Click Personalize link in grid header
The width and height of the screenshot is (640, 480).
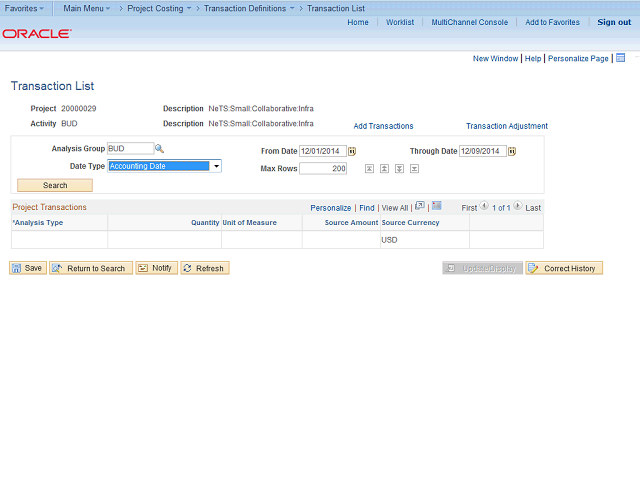[x=331, y=208]
